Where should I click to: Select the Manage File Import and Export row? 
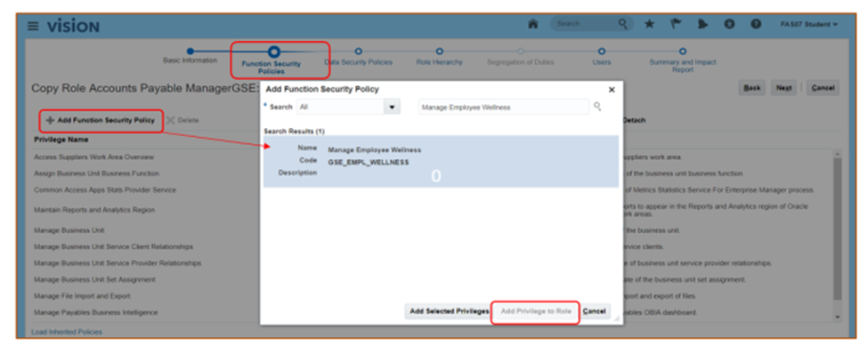82,296
